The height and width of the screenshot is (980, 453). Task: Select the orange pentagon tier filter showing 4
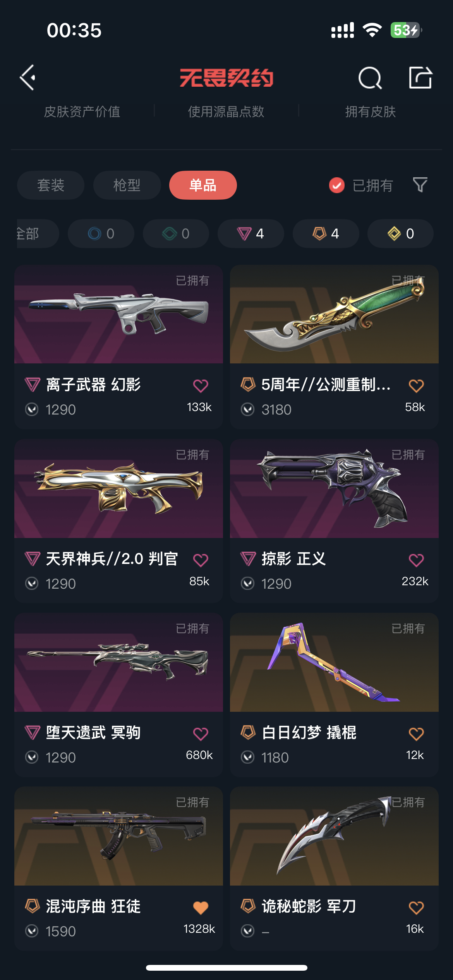[x=326, y=233]
